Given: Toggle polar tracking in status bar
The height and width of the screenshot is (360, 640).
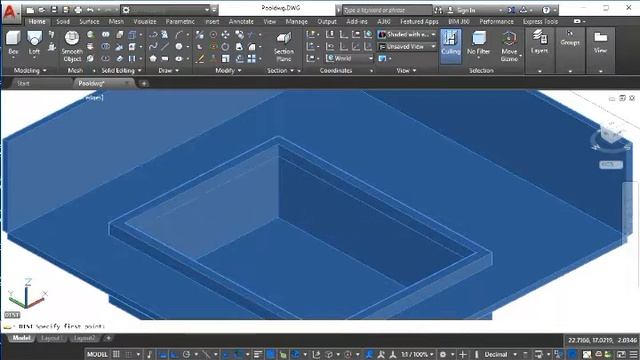Looking at the screenshot, I should click(187, 354).
